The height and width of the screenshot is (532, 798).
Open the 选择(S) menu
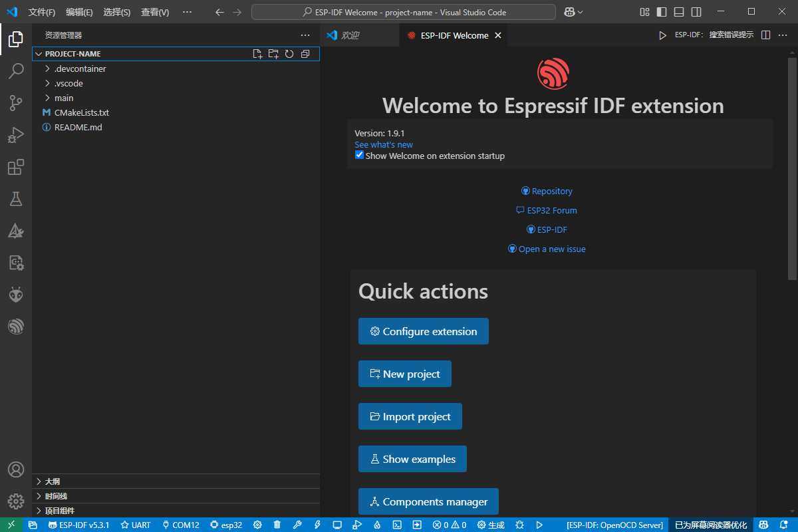pos(117,12)
